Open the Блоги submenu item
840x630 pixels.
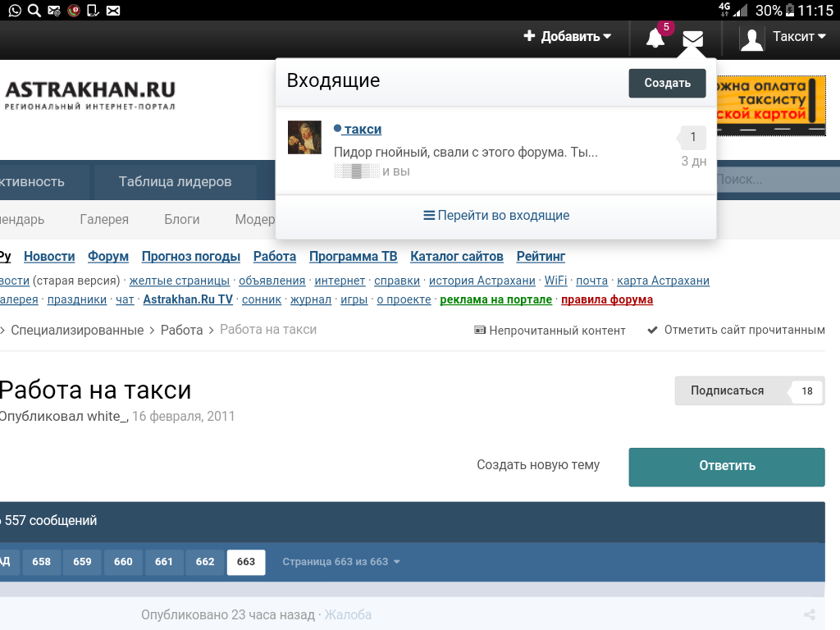[x=181, y=219]
